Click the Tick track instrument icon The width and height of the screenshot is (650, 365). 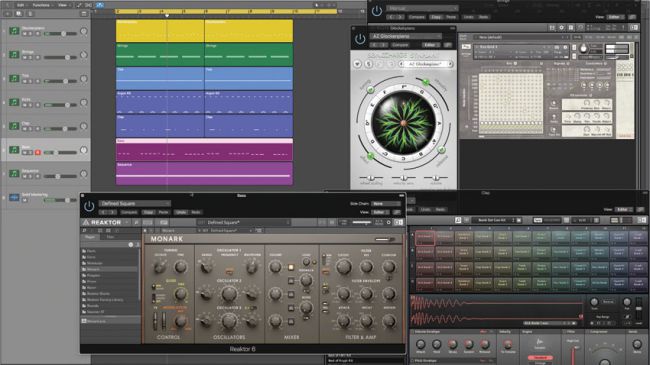[14, 78]
